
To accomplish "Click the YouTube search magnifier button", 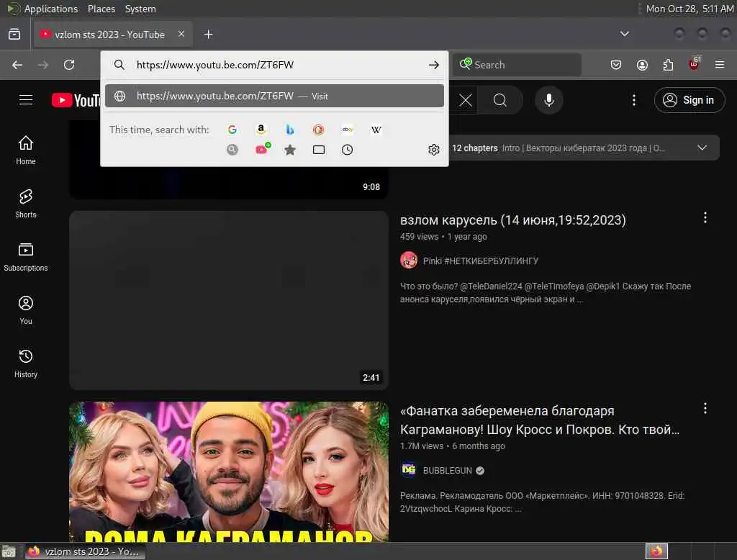I will 500,100.
